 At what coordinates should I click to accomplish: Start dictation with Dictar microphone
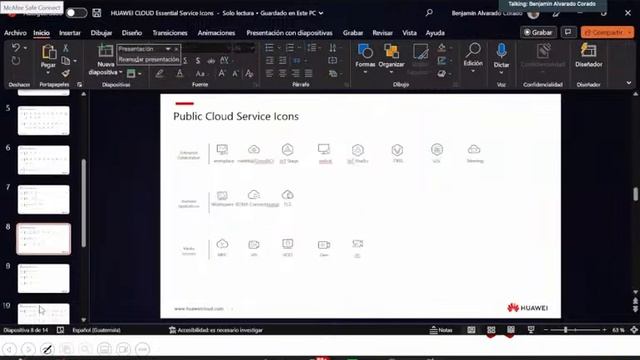(x=501, y=55)
